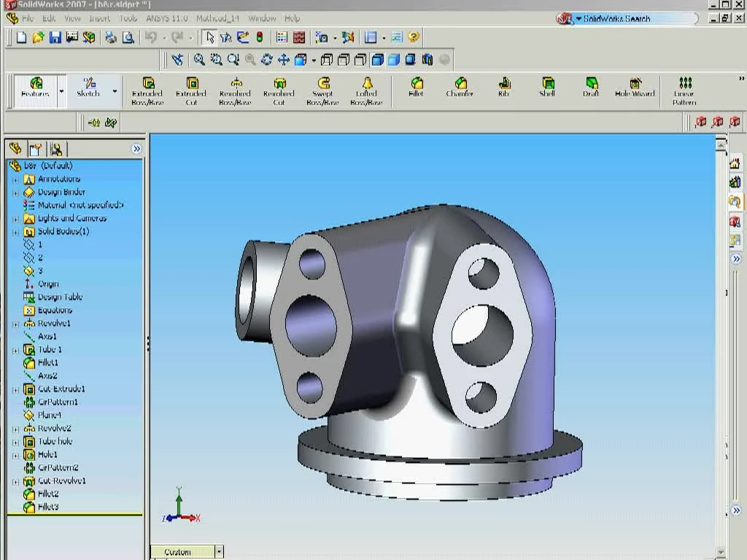Apply the Fillet tool
This screenshot has width=747, height=560.
(416, 87)
